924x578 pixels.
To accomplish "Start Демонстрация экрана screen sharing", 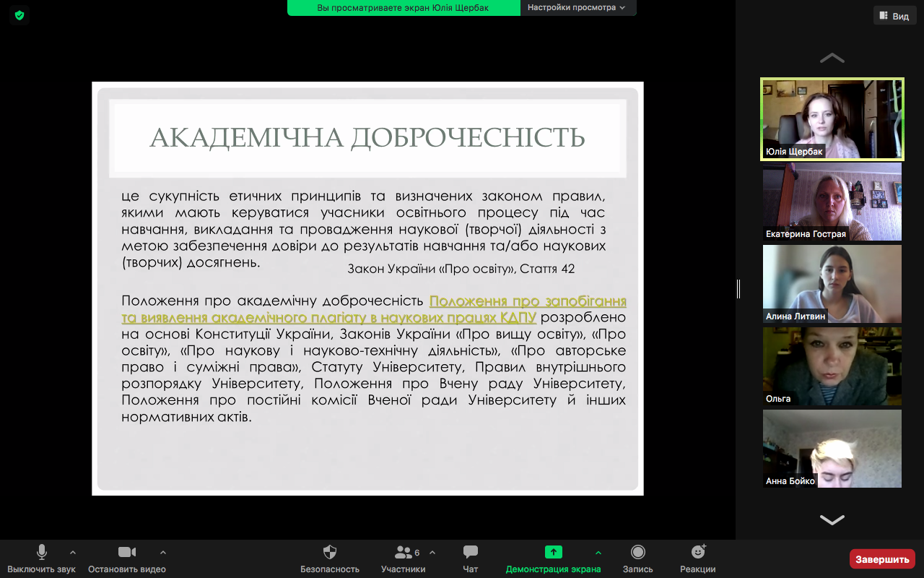I will click(x=553, y=558).
